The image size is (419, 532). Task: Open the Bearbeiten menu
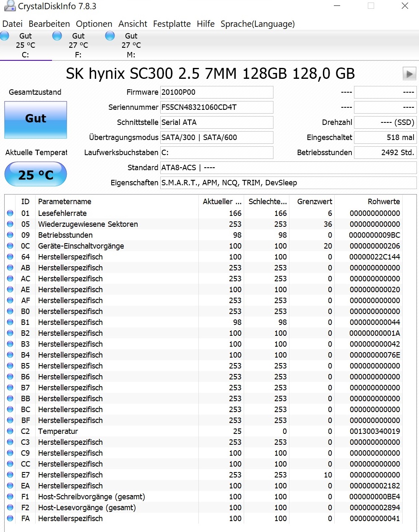(x=49, y=24)
